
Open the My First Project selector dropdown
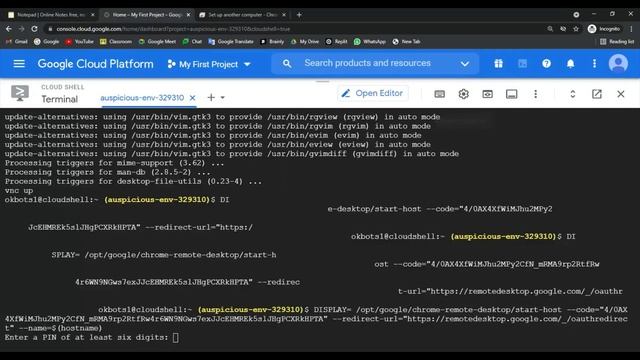pyautogui.click(x=209, y=64)
